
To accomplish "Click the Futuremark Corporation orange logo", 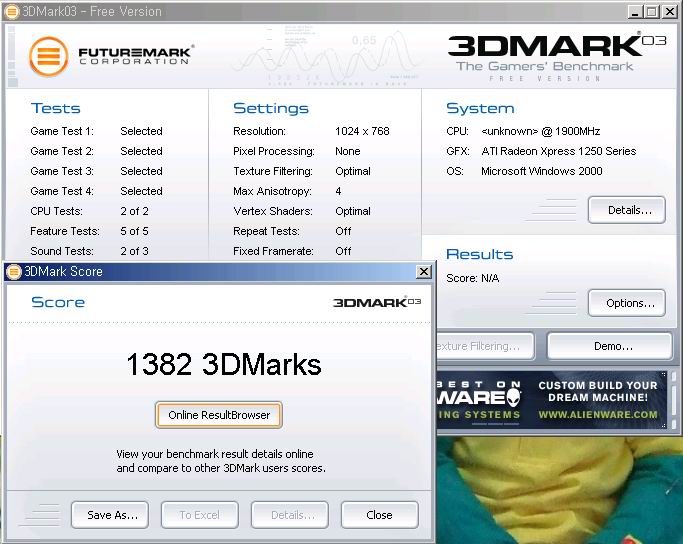I will pyautogui.click(x=48, y=56).
